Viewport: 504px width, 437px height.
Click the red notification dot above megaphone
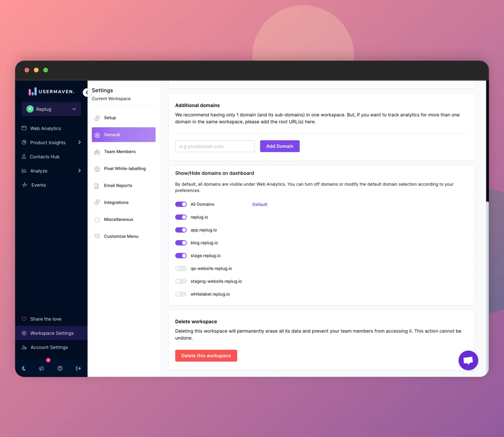coord(48,360)
